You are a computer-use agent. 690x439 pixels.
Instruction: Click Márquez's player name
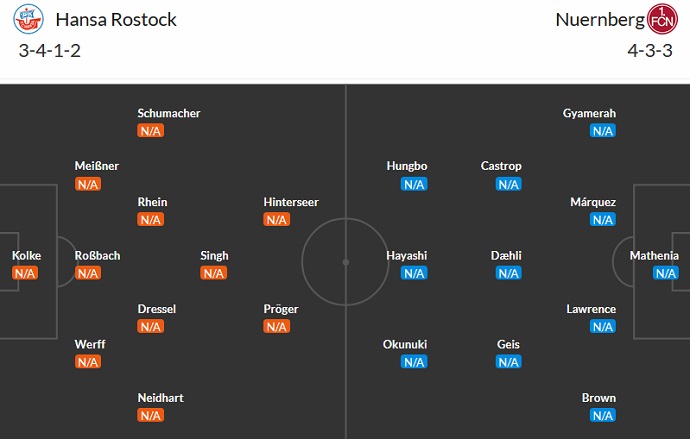coord(593,202)
